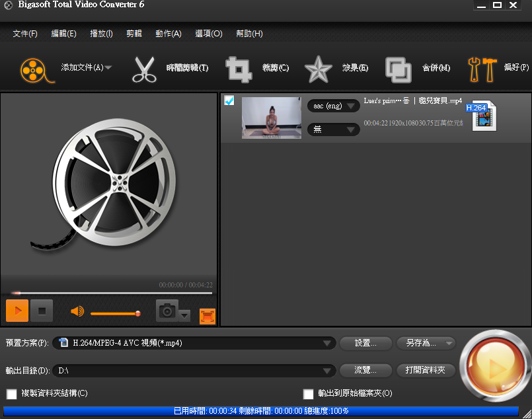Expand the aac (eng) audio track dropdown
The width and height of the screenshot is (532, 419).
pyautogui.click(x=333, y=106)
